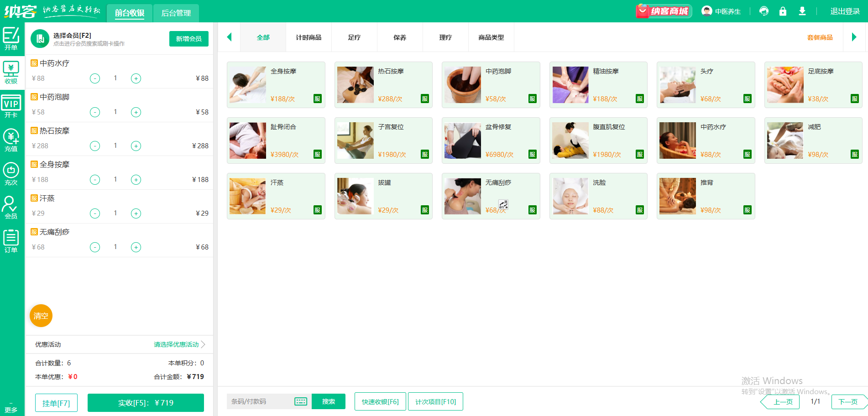Viewport: 868px width, 416px height.
Task: Open 套餐商品 package products
Action: (820, 37)
